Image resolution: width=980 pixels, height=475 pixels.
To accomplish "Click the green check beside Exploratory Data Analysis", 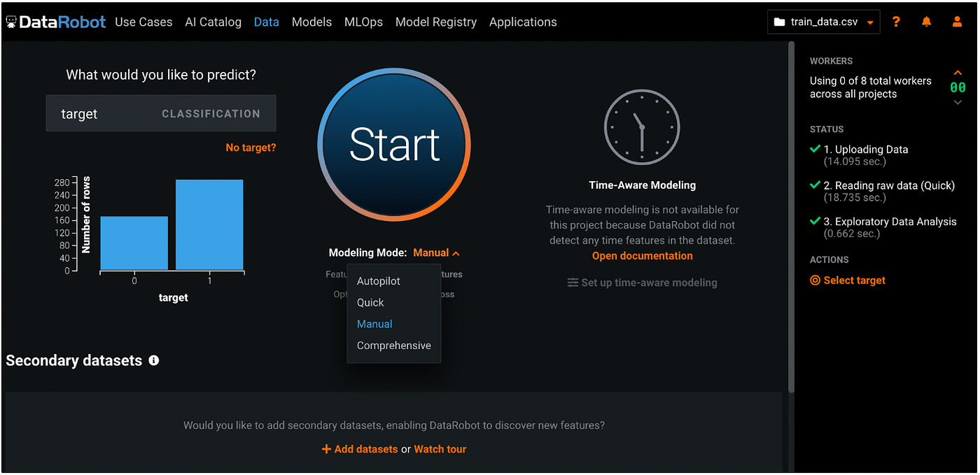I will tap(815, 221).
